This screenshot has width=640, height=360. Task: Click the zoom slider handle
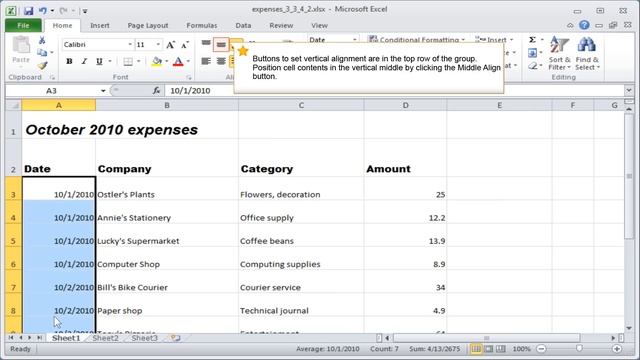click(x=579, y=349)
